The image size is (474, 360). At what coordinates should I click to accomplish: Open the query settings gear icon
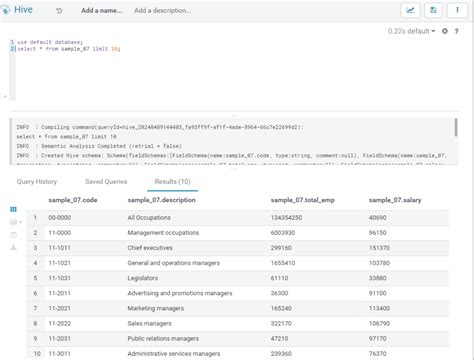[x=445, y=31]
